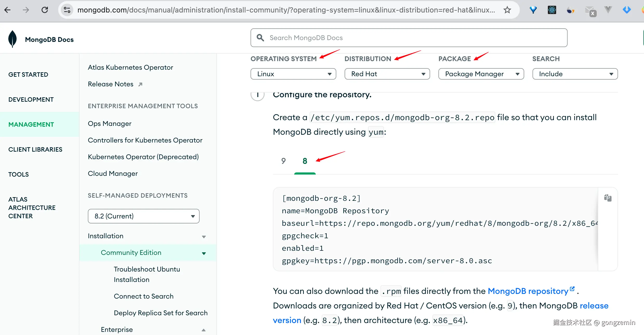Click the browser back arrow icon

8,10
